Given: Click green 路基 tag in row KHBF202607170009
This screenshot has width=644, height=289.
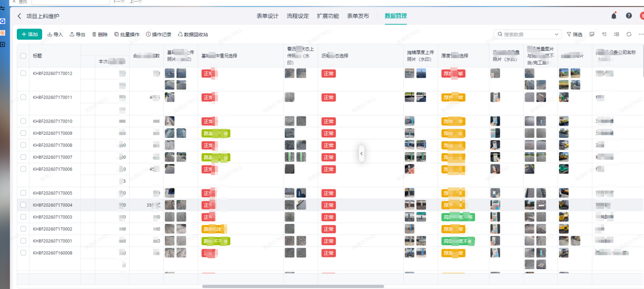Looking at the screenshot, I should (216, 133).
